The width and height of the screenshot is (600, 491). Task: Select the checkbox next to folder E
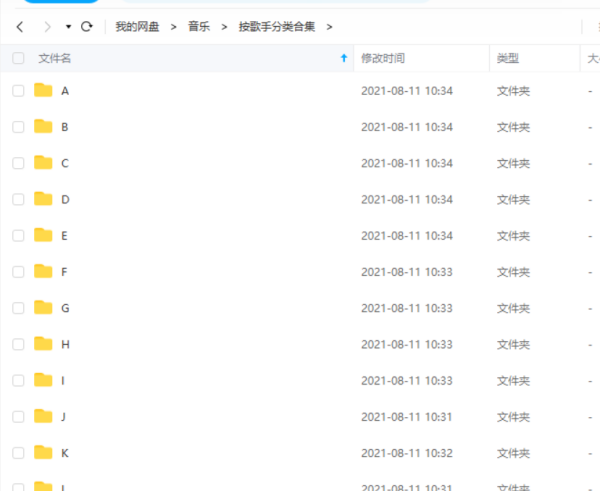18,236
